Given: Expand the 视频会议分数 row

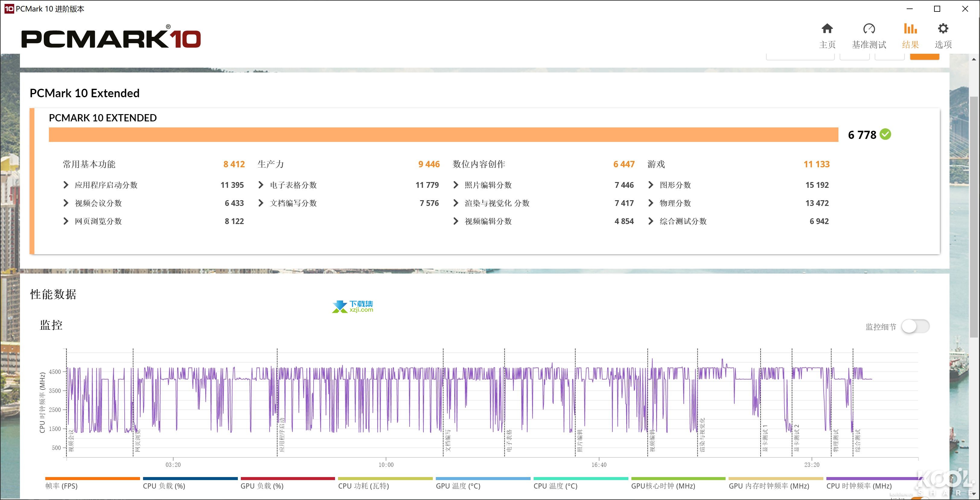Looking at the screenshot, I should coord(66,203).
